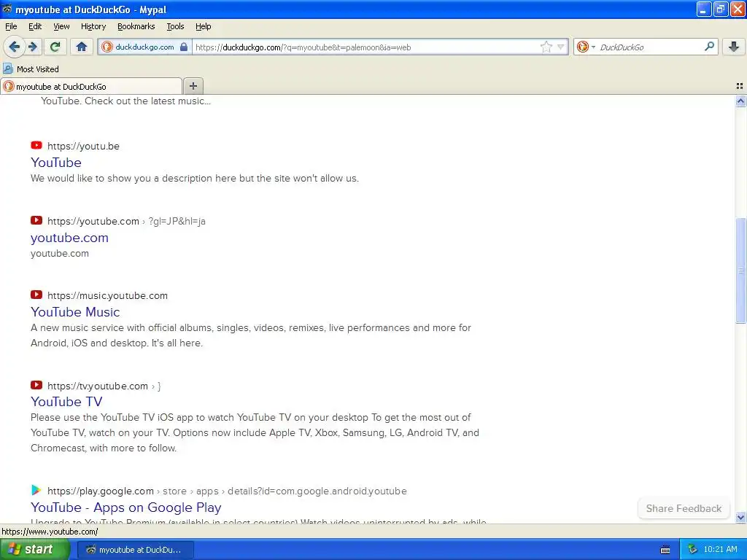Screen dimensions: 747x560
Task: Go back with the Back arrow button
Action: pos(15,47)
